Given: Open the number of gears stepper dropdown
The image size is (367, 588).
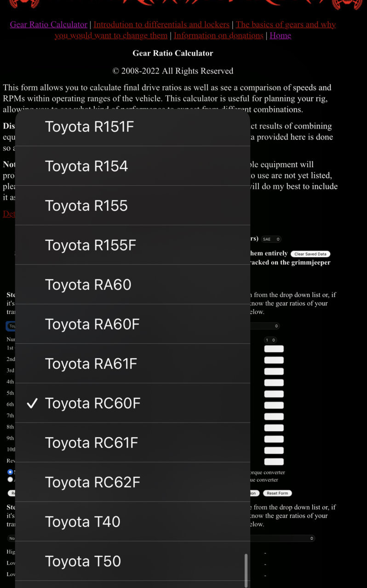Looking at the screenshot, I should click(x=270, y=340).
